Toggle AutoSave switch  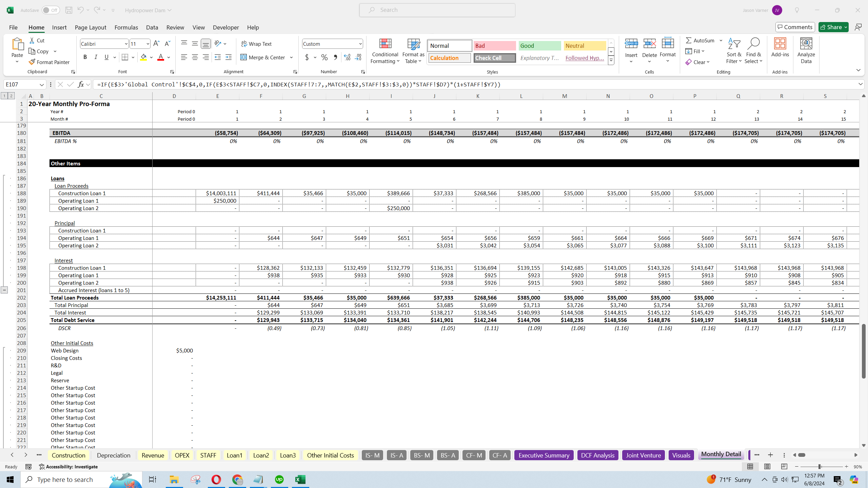coord(51,10)
